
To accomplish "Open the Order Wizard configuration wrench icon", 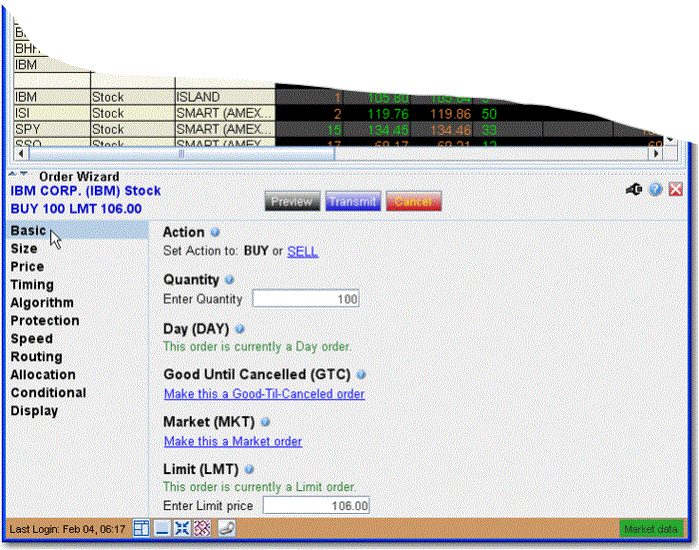I will pyautogui.click(x=634, y=189).
